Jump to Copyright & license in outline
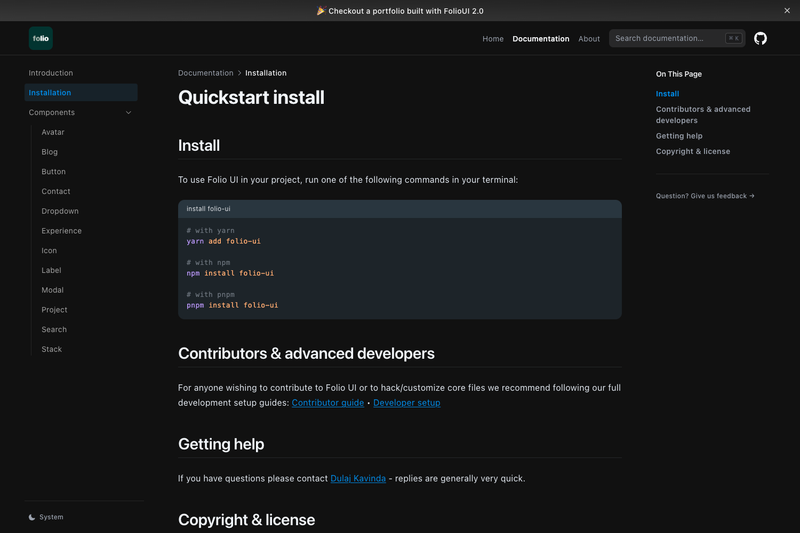The height and width of the screenshot is (533, 800). [693, 151]
